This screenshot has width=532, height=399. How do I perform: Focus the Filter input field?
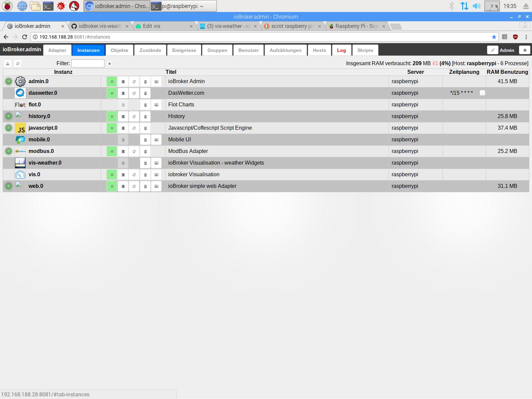(88, 64)
